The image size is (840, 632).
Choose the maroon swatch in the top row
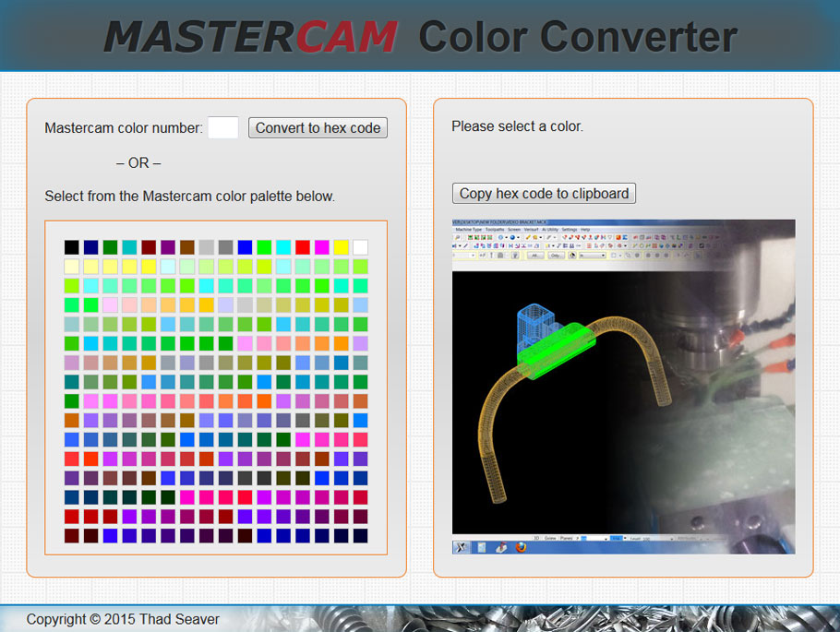[149, 247]
